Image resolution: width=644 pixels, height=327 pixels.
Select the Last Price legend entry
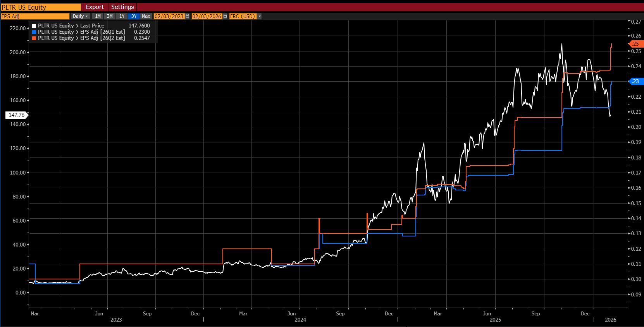pyautogui.click(x=71, y=26)
